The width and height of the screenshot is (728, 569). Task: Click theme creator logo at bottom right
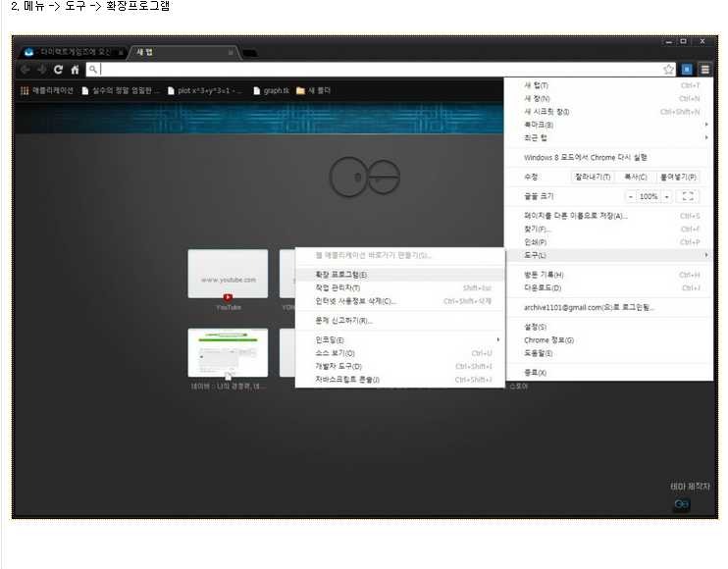(x=682, y=504)
